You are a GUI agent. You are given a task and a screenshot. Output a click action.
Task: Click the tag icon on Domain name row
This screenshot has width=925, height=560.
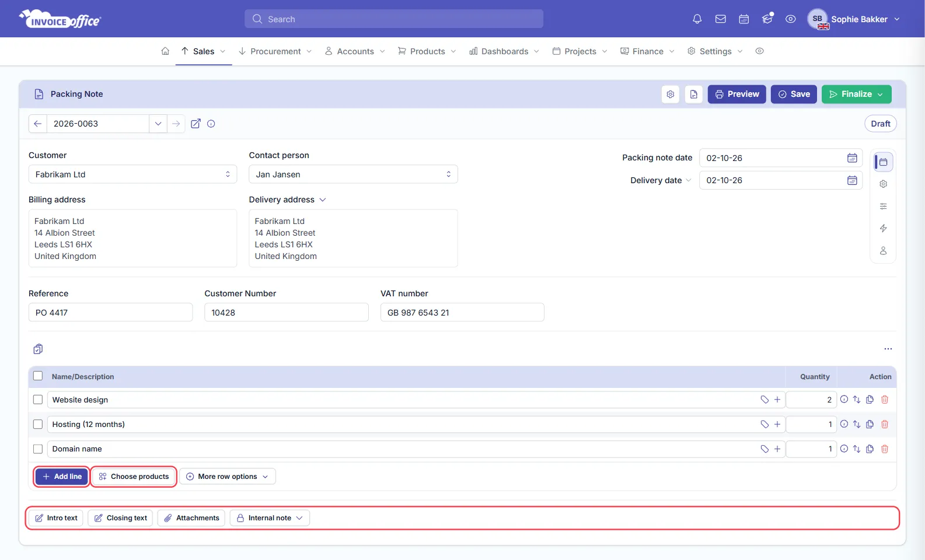(x=765, y=449)
